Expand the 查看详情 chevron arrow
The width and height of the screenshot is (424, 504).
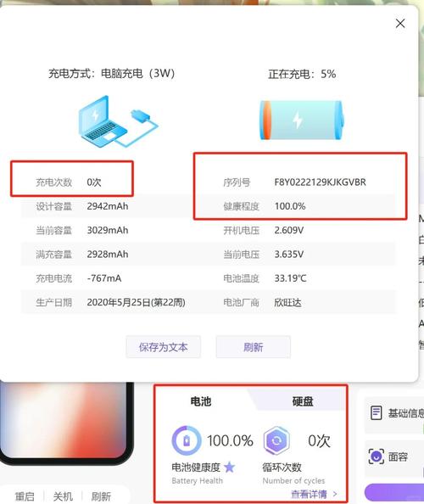click(x=335, y=493)
